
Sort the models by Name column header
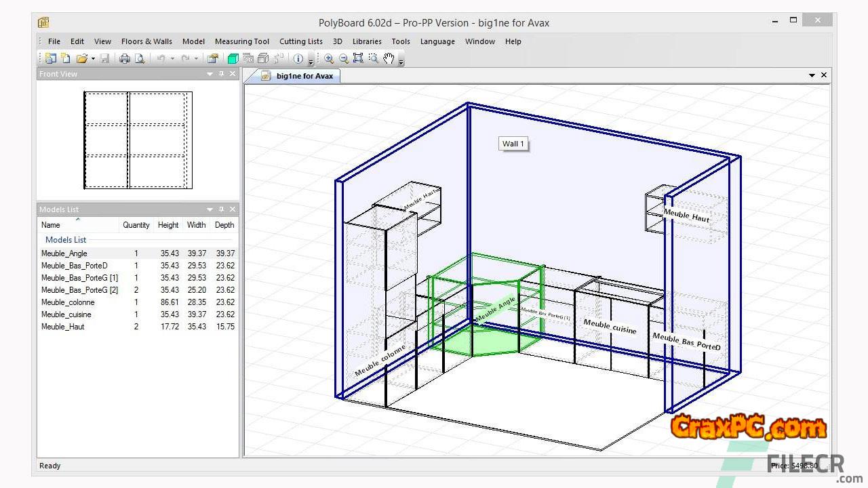[51, 225]
